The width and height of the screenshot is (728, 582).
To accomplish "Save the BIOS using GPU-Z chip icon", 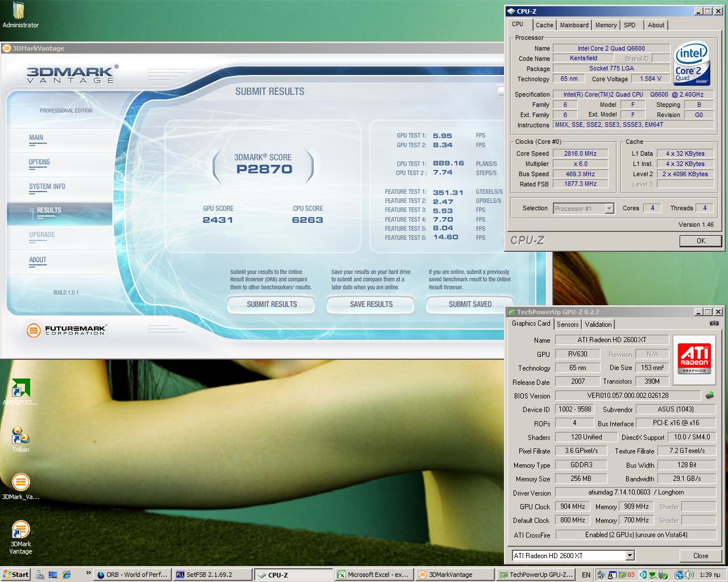I will tap(710, 395).
